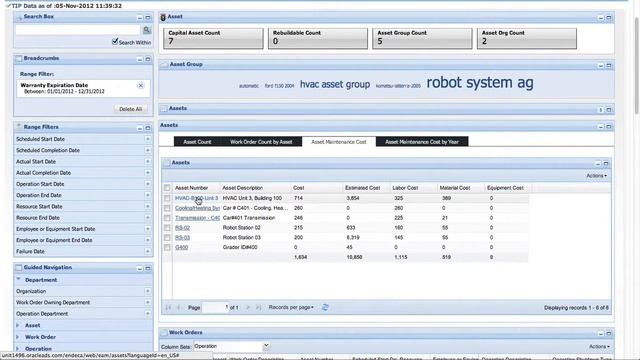Expand the Operation section in Guided Navigation
The height and width of the screenshot is (360, 640).
[18, 349]
